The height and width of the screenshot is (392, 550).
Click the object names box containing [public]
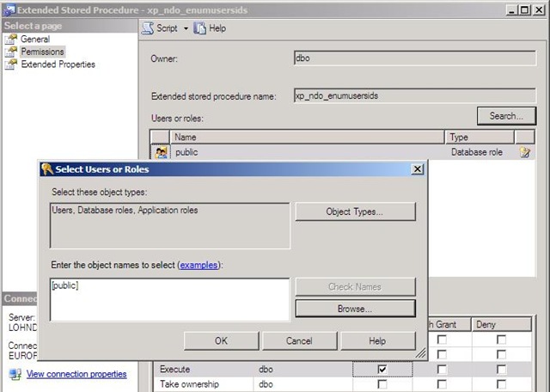(x=170, y=300)
